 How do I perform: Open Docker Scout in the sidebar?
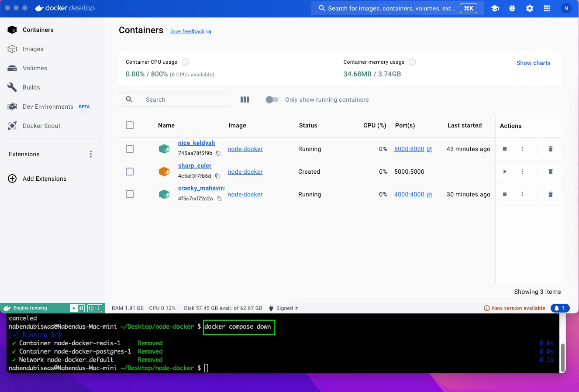coord(34,126)
